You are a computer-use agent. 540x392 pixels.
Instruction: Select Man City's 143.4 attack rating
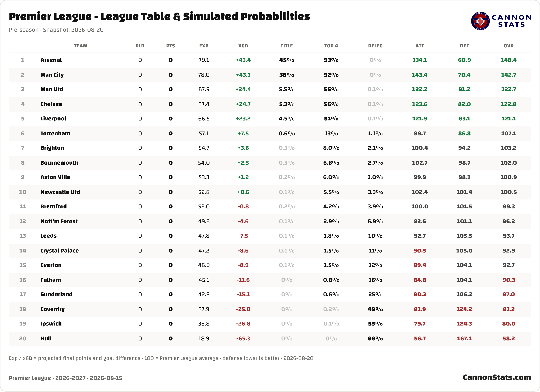click(420, 75)
